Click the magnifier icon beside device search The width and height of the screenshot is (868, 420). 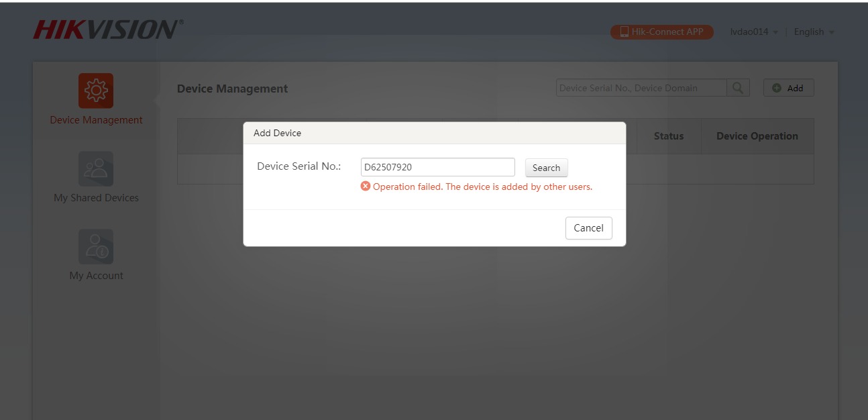point(737,88)
